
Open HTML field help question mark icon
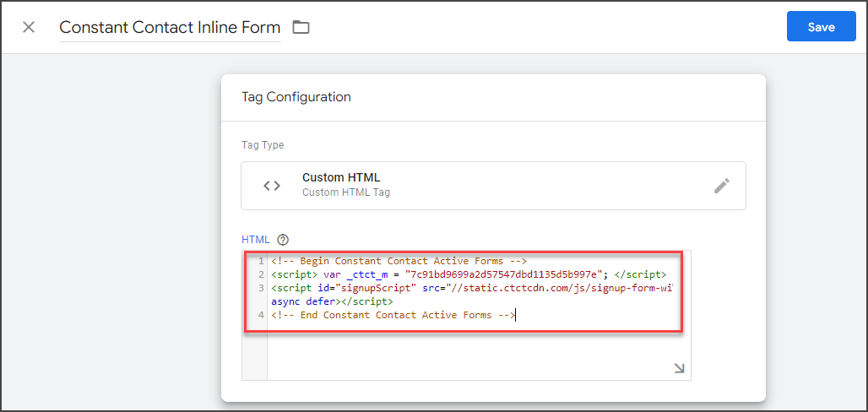(x=284, y=240)
